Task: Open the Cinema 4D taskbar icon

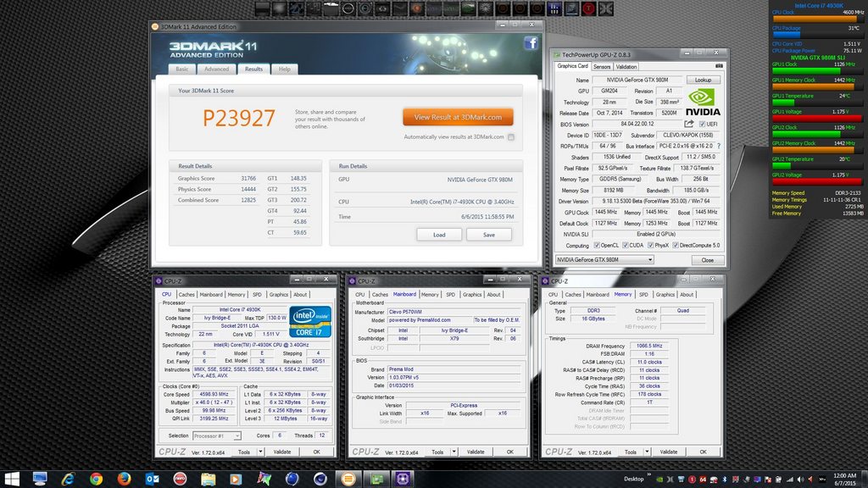Action: click(x=320, y=479)
